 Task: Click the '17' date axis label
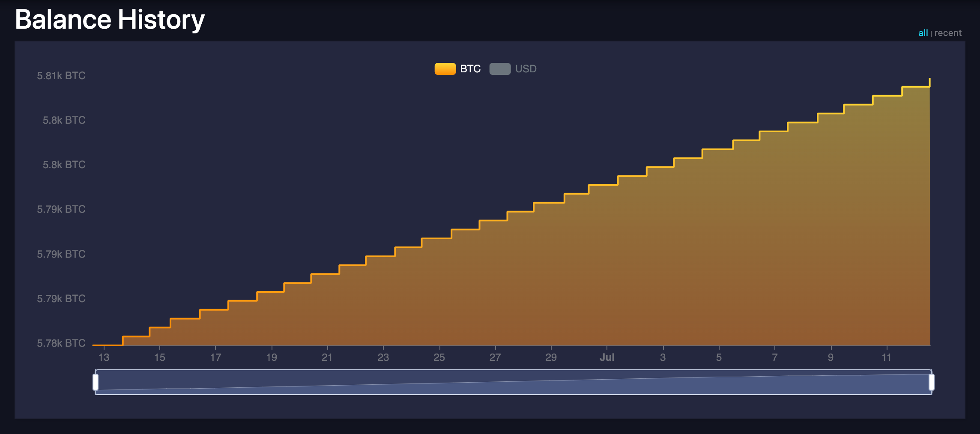coord(215,357)
